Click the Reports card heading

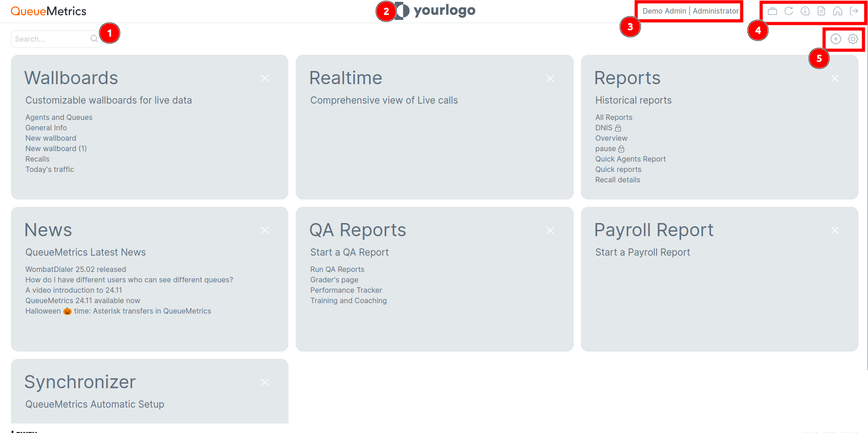[628, 78]
